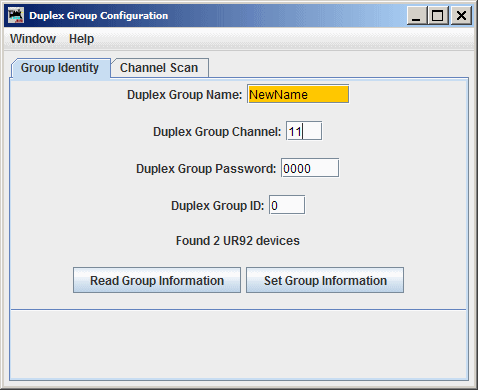
Task: Open the Help menu
Action: [x=81, y=39]
